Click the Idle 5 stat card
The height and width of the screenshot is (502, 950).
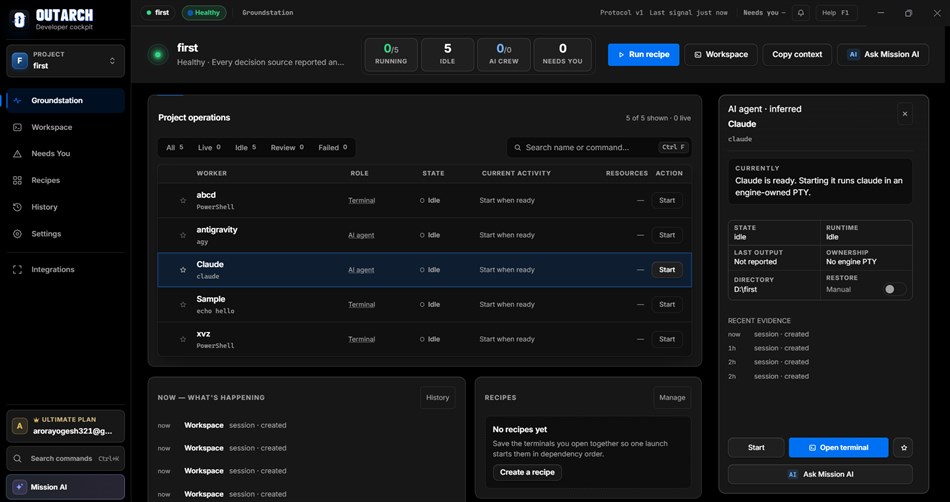pyautogui.click(x=447, y=54)
